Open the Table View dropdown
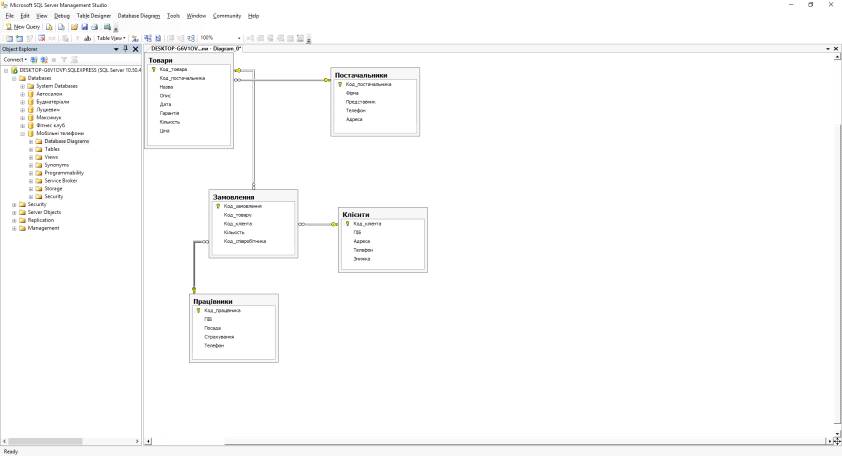Screen dimensions: 842x456 click(x=111, y=38)
